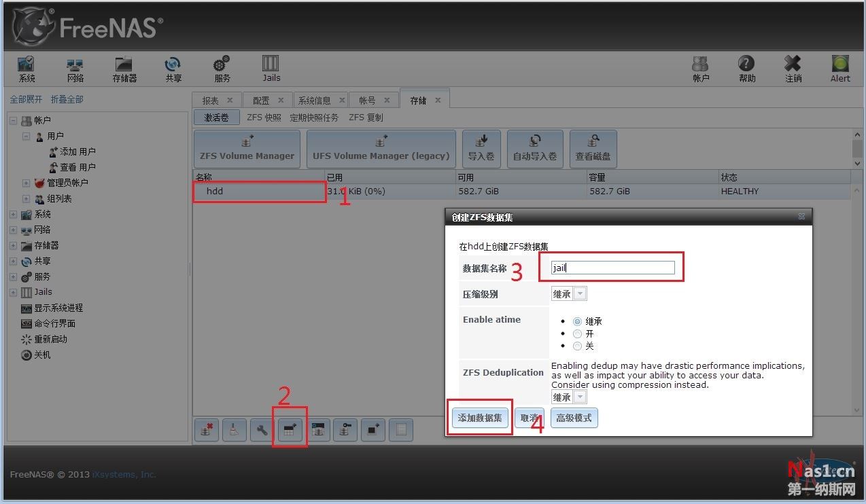Image resolution: width=866 pixels, height=504 pixels.
Task: Select the hdd volume row
Action: [521, 192]
